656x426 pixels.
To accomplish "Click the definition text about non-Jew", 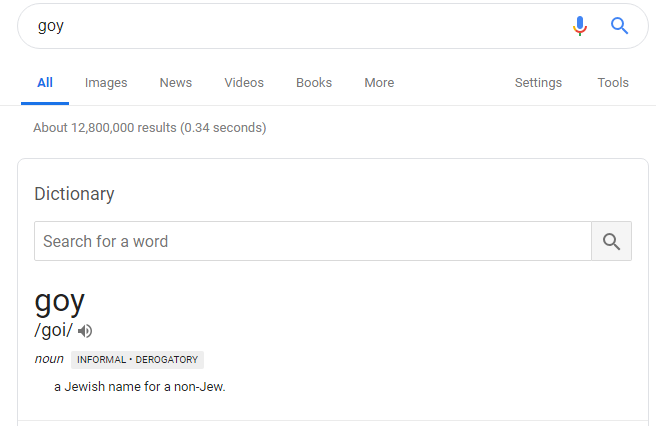I will coord(140,387).
